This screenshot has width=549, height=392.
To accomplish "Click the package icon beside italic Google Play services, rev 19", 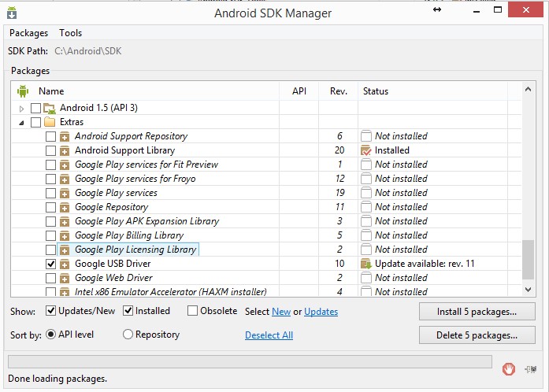I will [65, 193].
